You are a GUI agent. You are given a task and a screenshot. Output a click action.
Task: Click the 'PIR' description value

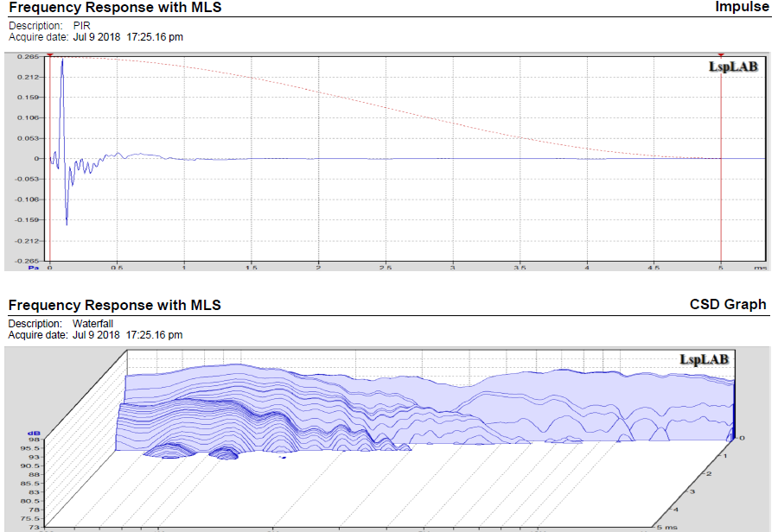tap(82, 25)
